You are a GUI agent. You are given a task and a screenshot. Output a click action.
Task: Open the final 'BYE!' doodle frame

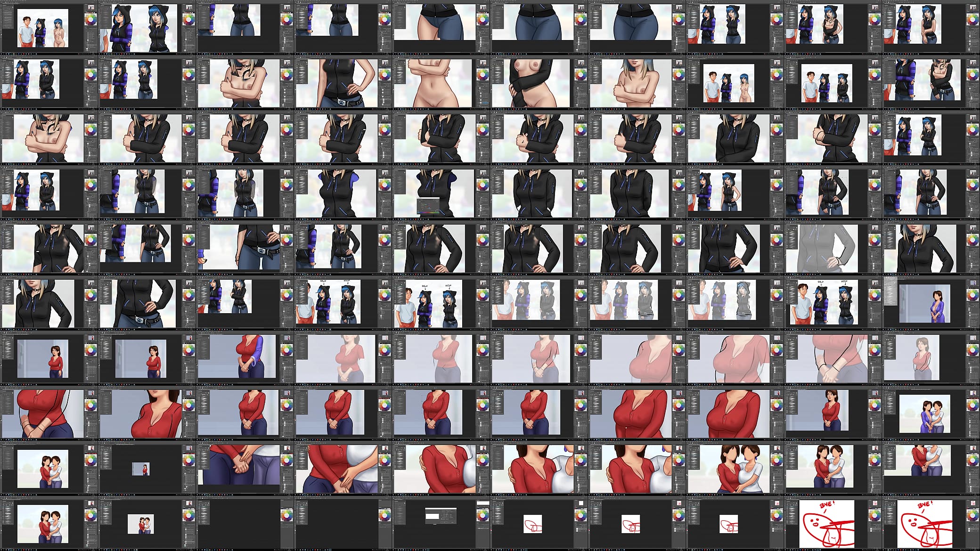(x=931, y=523)
